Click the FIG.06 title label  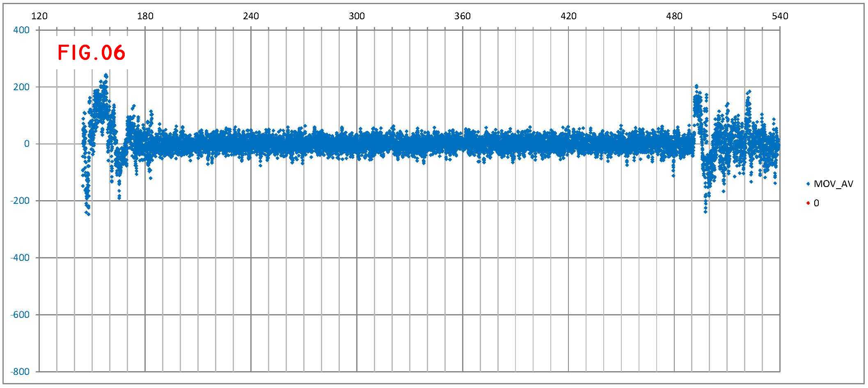(91, 53)
